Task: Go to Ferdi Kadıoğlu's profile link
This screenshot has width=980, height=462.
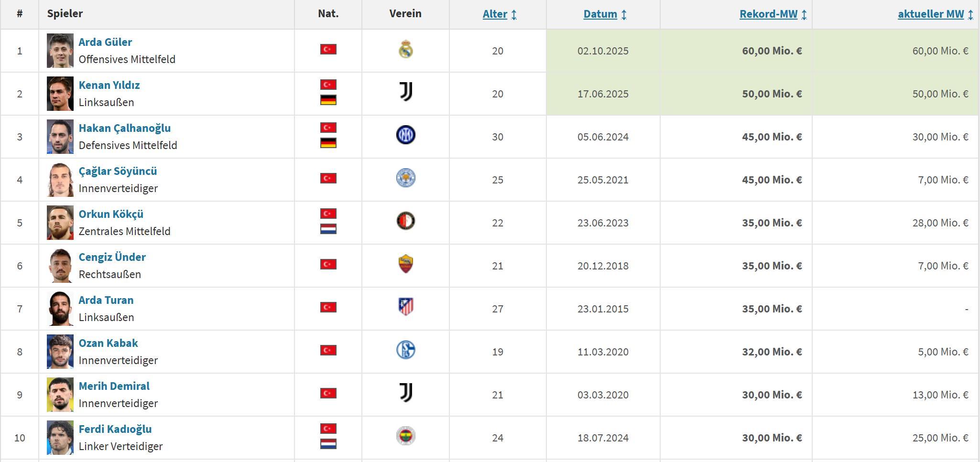Action: pos(115,429)
